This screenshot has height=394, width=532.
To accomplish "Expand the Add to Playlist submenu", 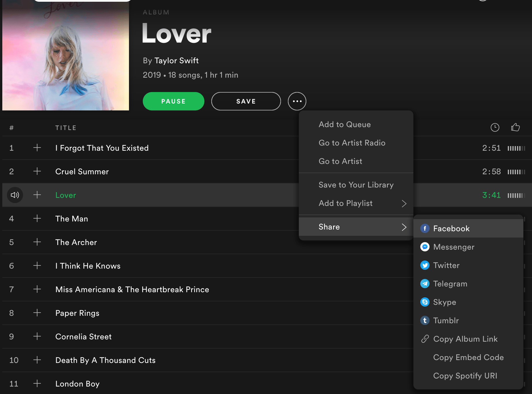I will [345, 203].
